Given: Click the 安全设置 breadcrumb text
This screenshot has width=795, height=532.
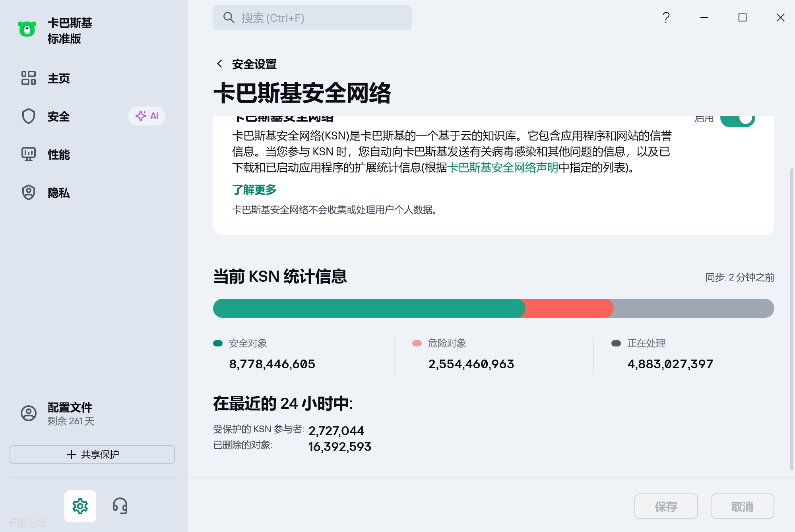Looking at the screenshot, I should [254, 64].
